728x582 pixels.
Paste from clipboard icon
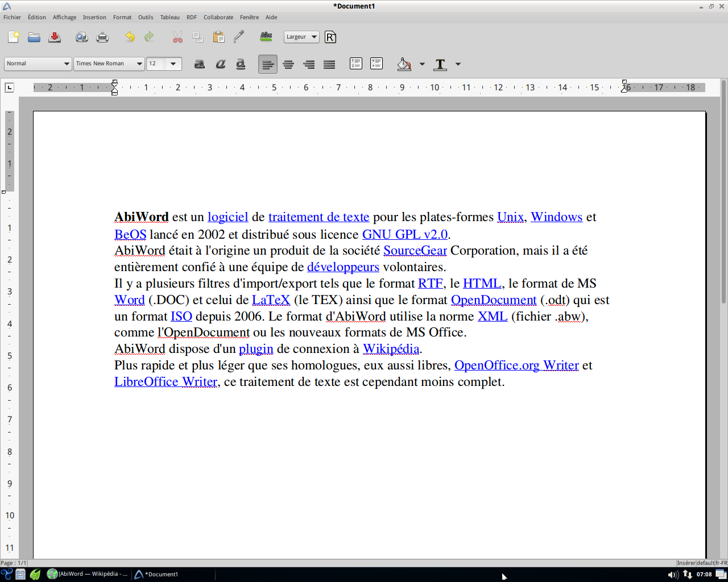[218, 37]
